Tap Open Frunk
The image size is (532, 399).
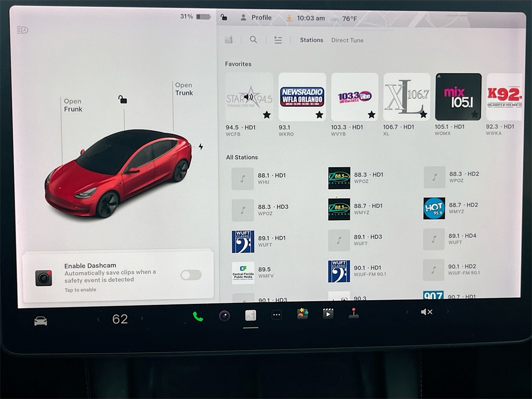(73, 105)
